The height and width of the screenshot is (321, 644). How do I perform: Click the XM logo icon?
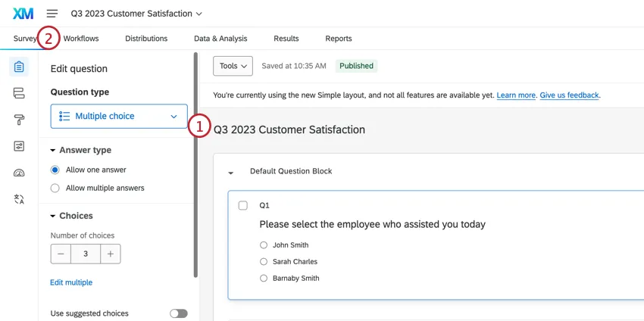[x=23, y=14]
